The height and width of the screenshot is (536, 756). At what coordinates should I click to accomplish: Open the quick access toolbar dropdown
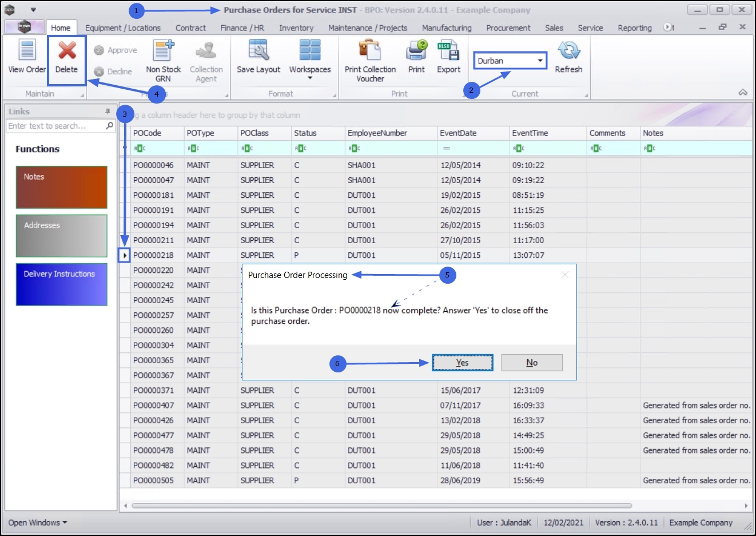pyautogui.click(x=33, y=10)
